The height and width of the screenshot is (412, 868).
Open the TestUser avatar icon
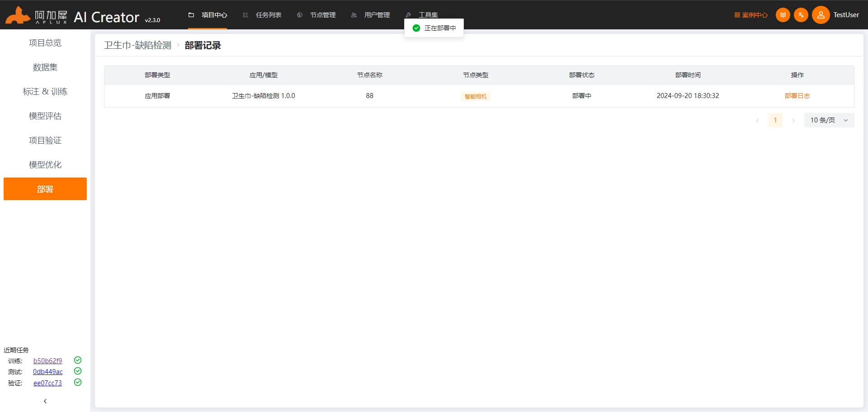(821, 15)
